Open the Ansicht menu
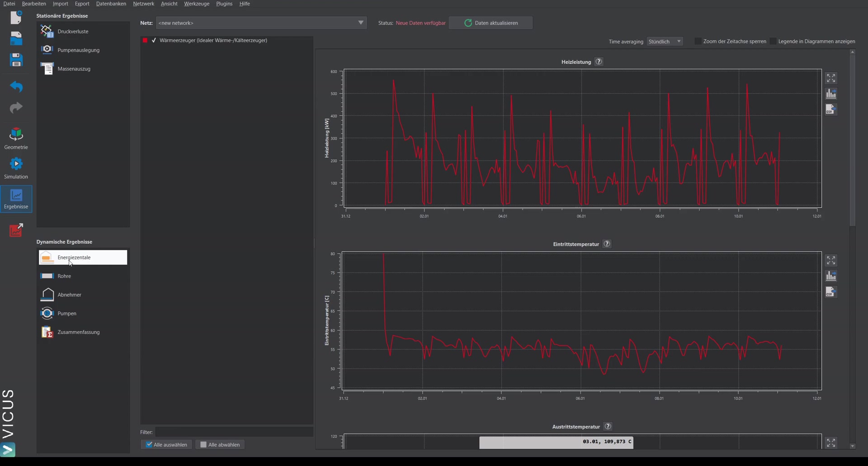Viewport: 868px width, 466px height. click(x=169, y=4)
